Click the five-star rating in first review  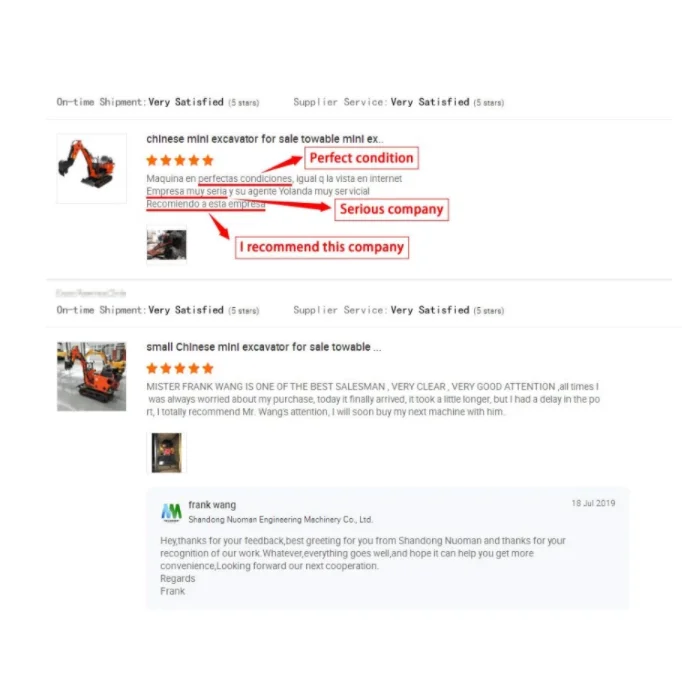(x=180, y=160)
